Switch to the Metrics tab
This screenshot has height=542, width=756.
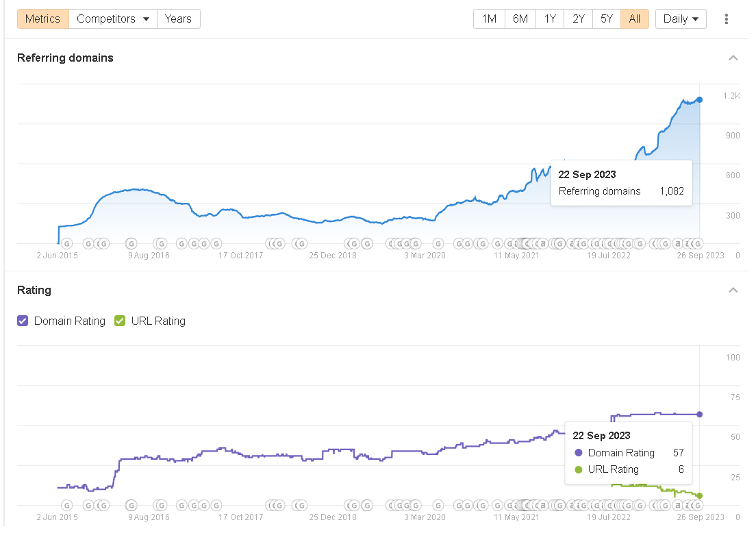point(42,19)
